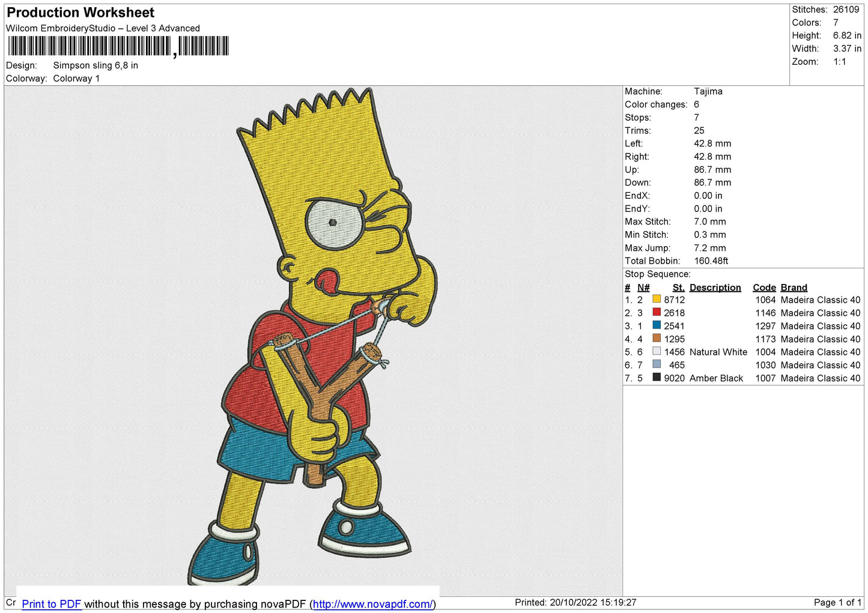868x613 pixels.
Task: Click the Code column header
Action: [764, 288]
